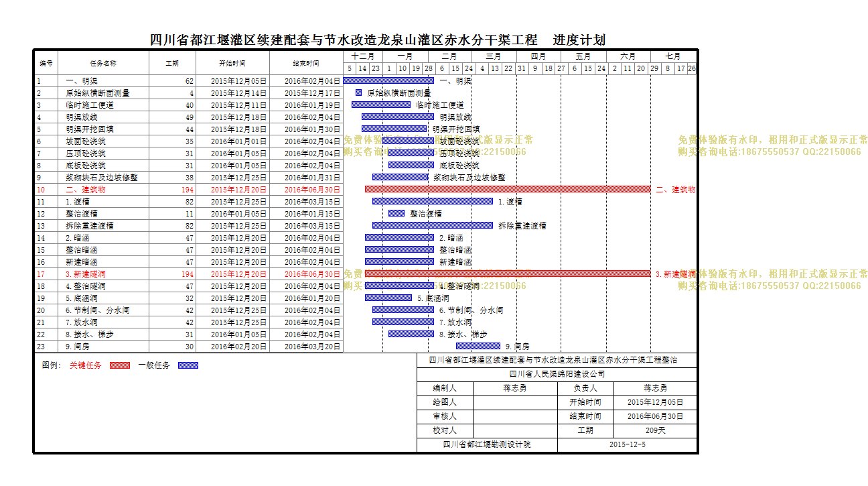Click the 结束时间 column header in the table

point(307,64)
